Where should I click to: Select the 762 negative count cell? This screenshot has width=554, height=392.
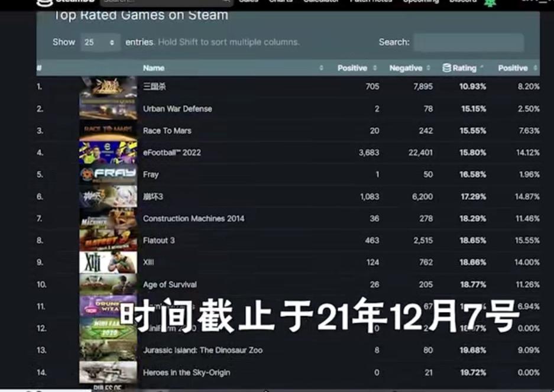click(426, 263)
